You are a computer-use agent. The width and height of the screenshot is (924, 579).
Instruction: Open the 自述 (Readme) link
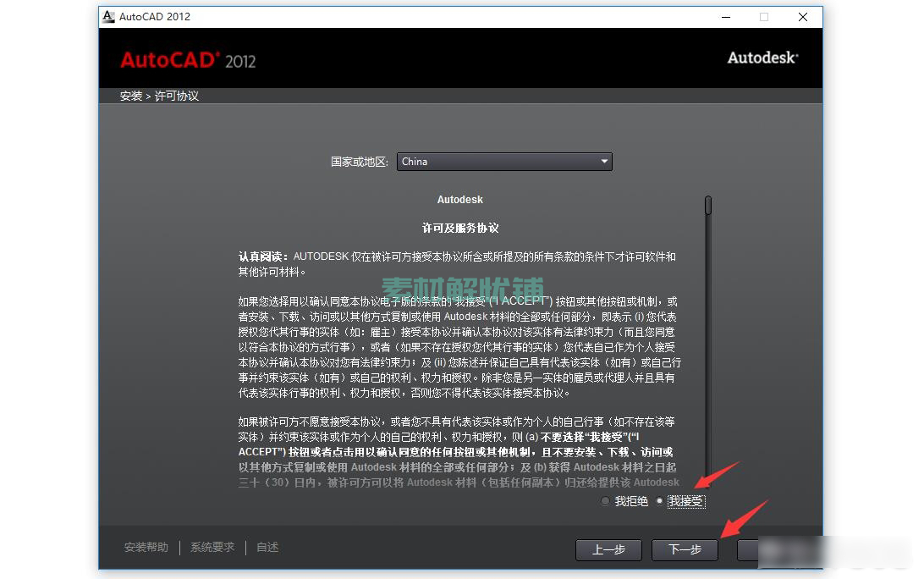click(x=267, y=547)
